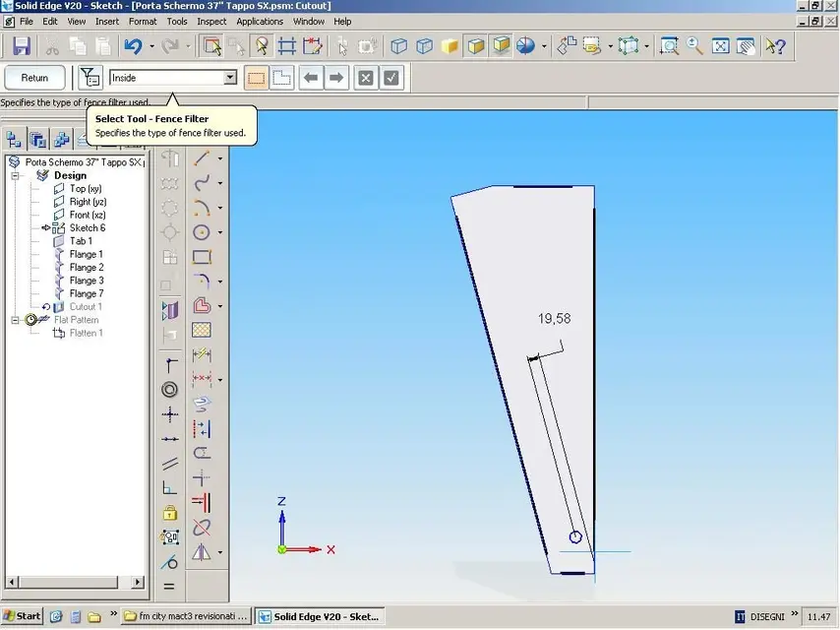Click the Return button
Viewport: 840px width, 630px height.
(34, 78)
